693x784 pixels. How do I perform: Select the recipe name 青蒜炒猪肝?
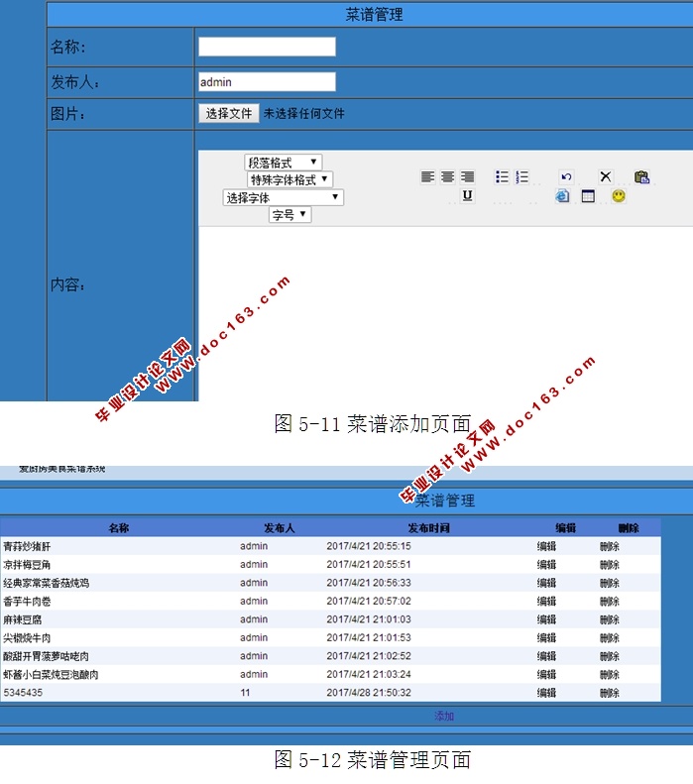27,546
